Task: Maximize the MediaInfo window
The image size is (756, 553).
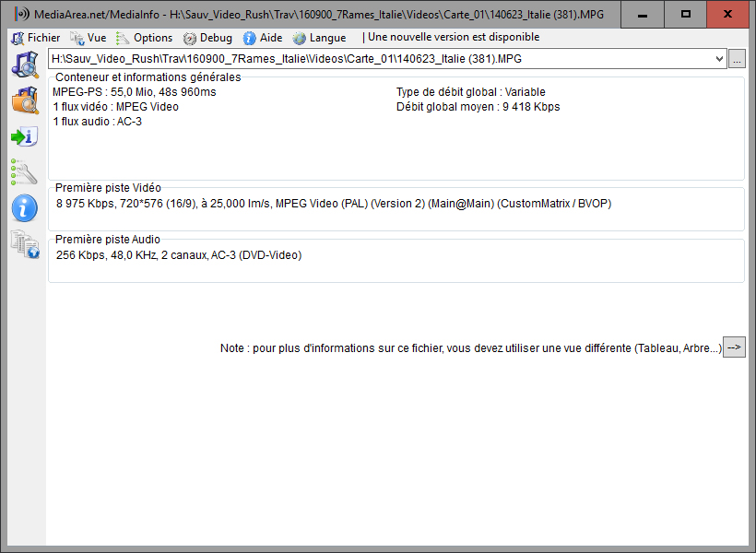Action: click(686, 15)
